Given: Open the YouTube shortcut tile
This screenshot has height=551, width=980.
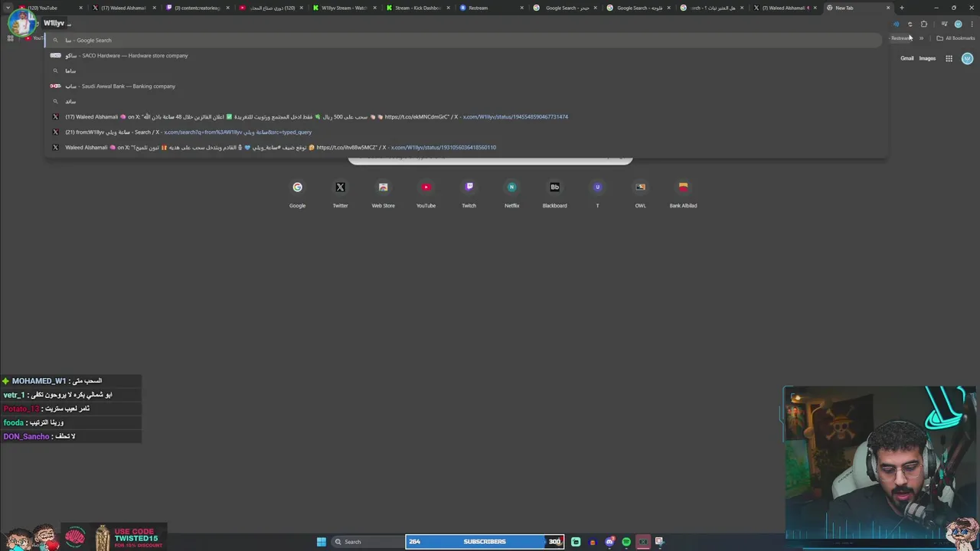Looking at the screenshot, I should [x=426, y=194].
